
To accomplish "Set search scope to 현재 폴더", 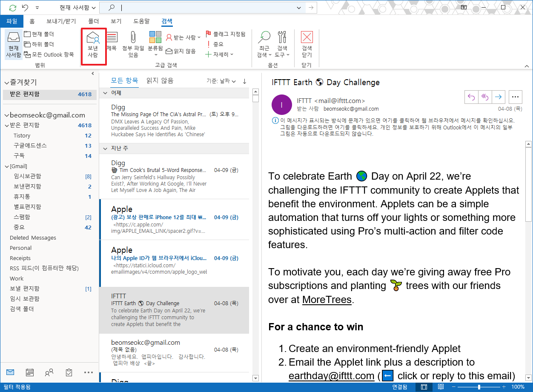I will click(39, 34).
